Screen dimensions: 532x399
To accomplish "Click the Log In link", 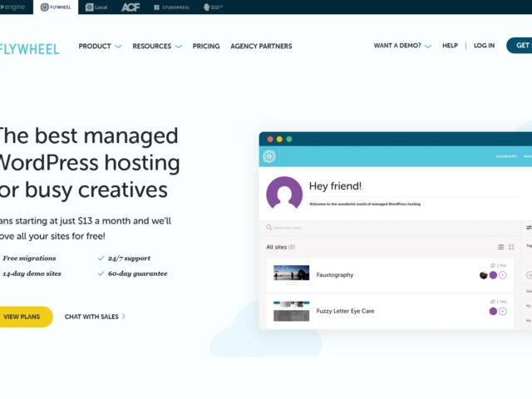I will pyautogui.click(x=484, y=46).
